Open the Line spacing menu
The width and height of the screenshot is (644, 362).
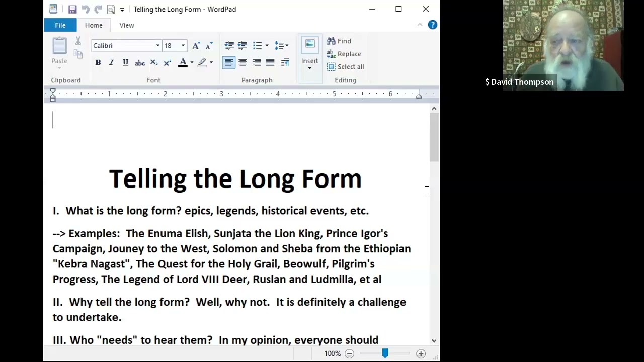click(281, 46)
